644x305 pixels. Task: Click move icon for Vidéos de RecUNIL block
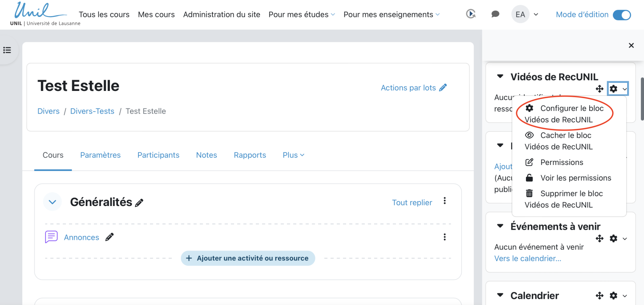pos(600,89)
